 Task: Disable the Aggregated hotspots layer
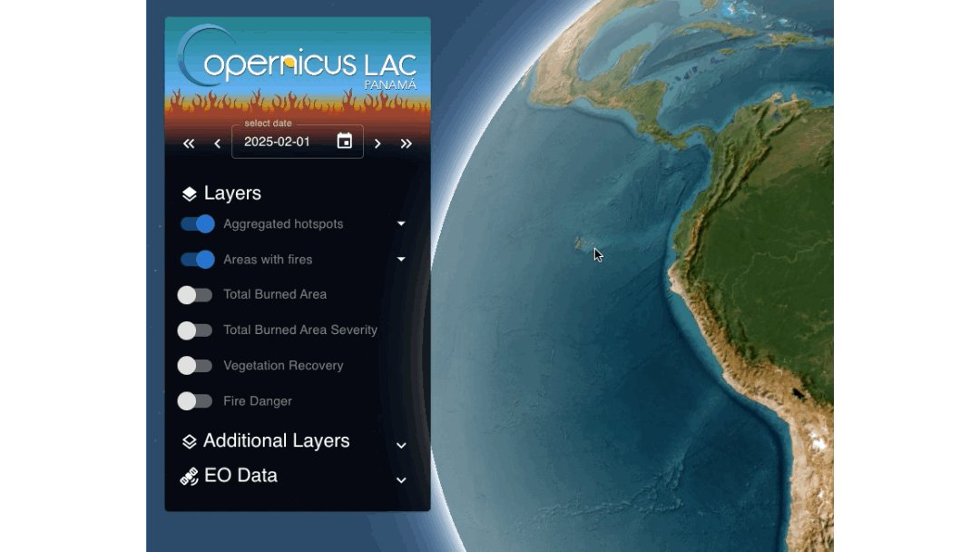(197, 224)
